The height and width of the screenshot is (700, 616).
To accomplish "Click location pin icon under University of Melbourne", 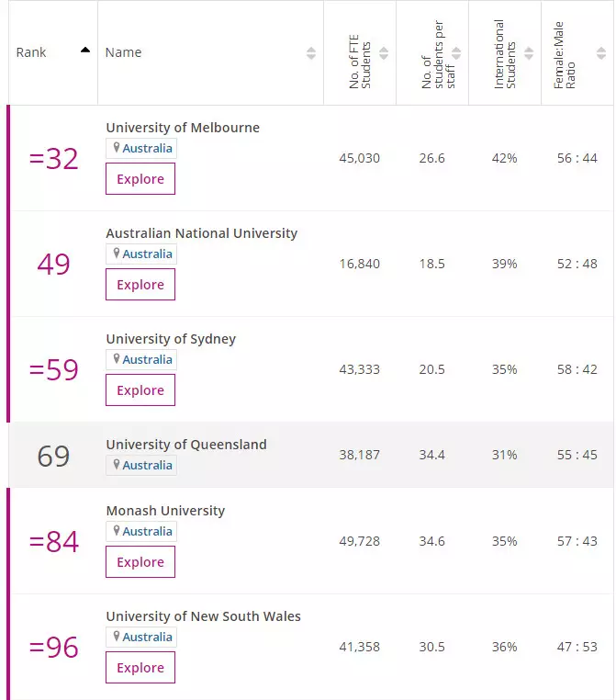I will coord(117,148).
